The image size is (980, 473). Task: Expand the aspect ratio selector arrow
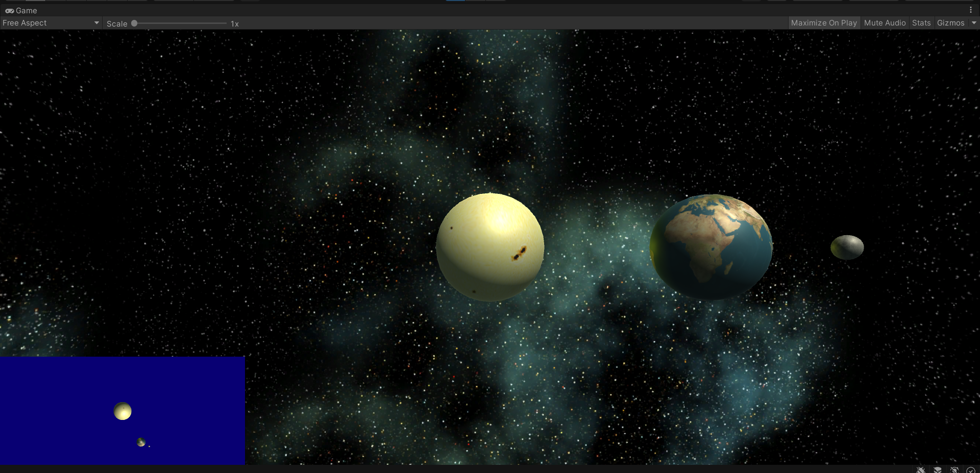[96, 22]
